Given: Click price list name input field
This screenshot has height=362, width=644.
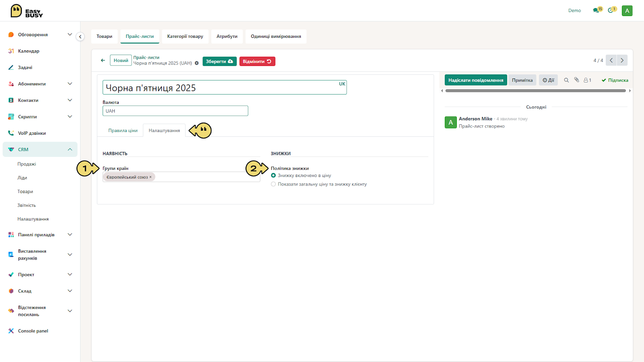Looking at the screenshot, I should (225, 88).
